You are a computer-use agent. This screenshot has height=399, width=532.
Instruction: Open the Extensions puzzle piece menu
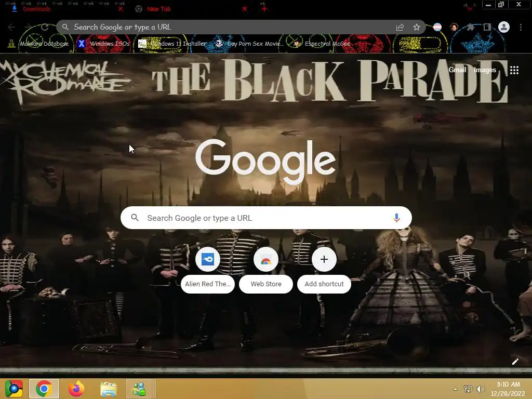click(471, 27)
